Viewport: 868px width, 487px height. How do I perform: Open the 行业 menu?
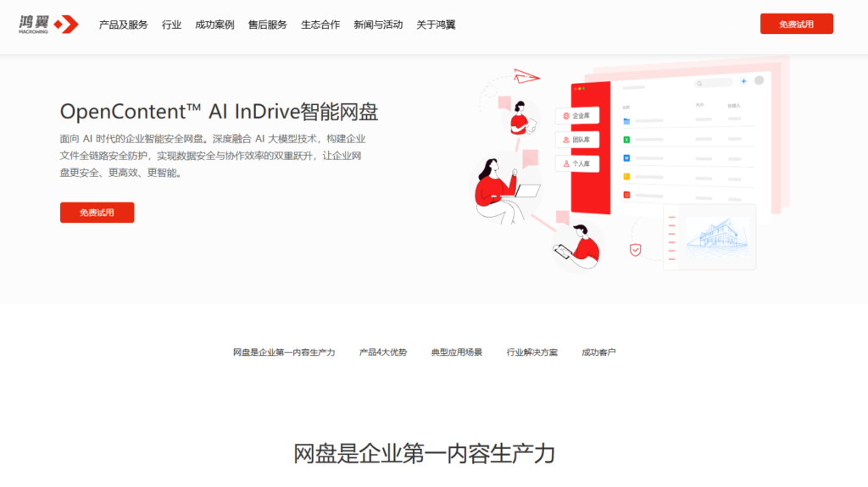point(171,25)
